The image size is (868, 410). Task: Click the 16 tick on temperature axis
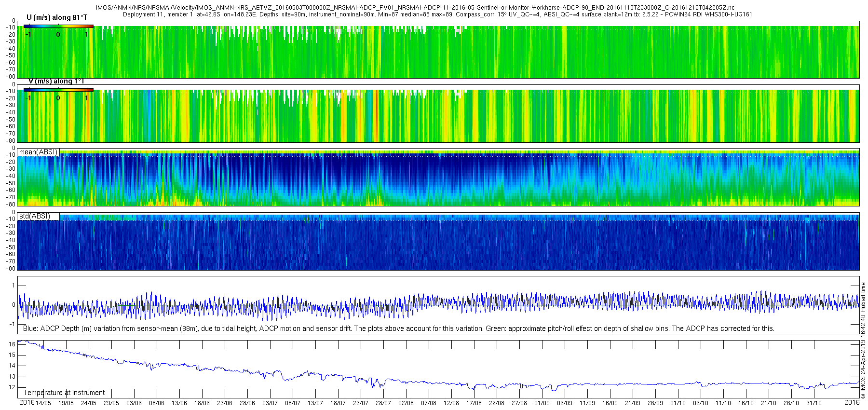pos(13,344)
